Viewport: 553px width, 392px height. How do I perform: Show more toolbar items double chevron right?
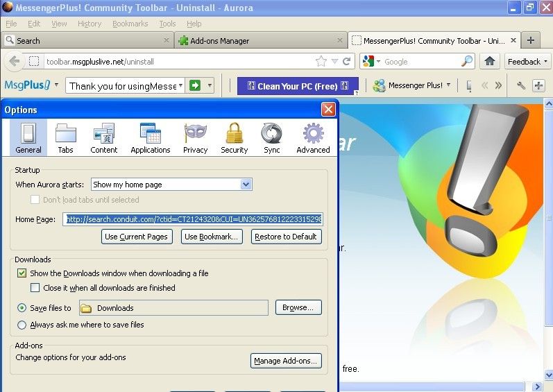tap(498, 85)
